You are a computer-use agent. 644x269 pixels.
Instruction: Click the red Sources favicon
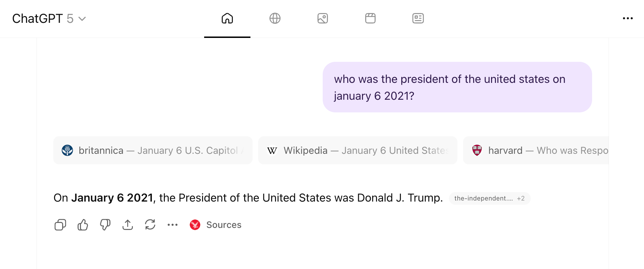[195, 225]
